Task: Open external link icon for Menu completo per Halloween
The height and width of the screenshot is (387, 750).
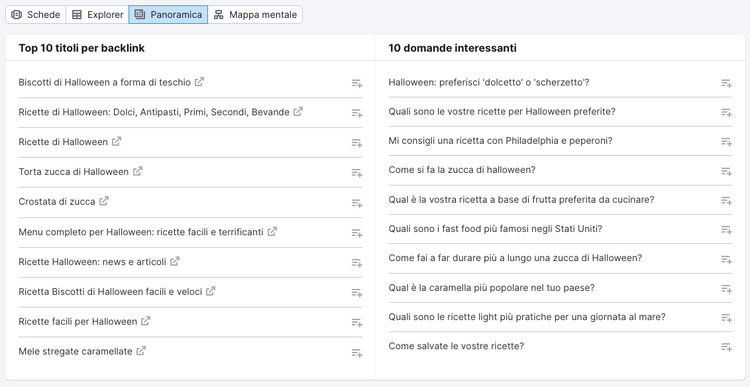Action: pos(272,232)
